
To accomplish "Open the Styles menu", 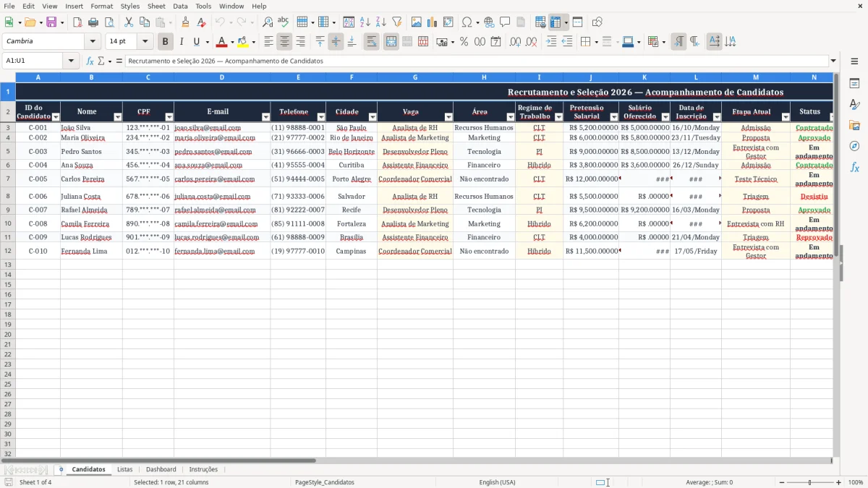I will click(130, 6).
